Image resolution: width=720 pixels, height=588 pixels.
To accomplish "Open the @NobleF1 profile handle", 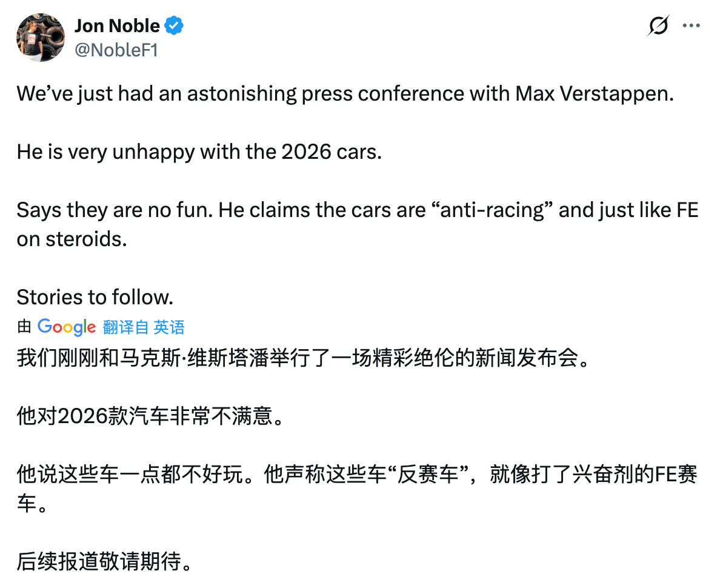I will 117,51.
